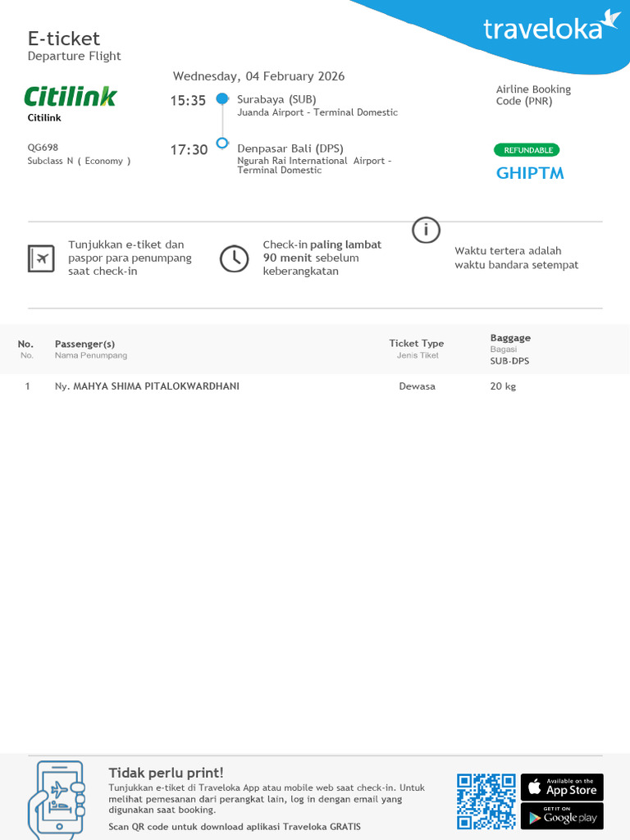Screen dimensions: 630x840
Task: Select the booking code GHIPTM
Action: tap(530, 173)
